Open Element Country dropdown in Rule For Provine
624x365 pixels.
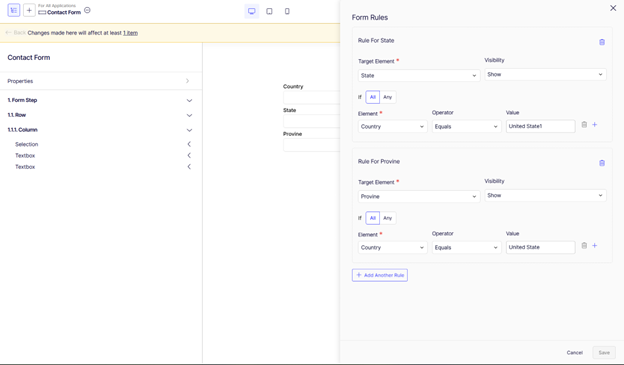(392, 247)
